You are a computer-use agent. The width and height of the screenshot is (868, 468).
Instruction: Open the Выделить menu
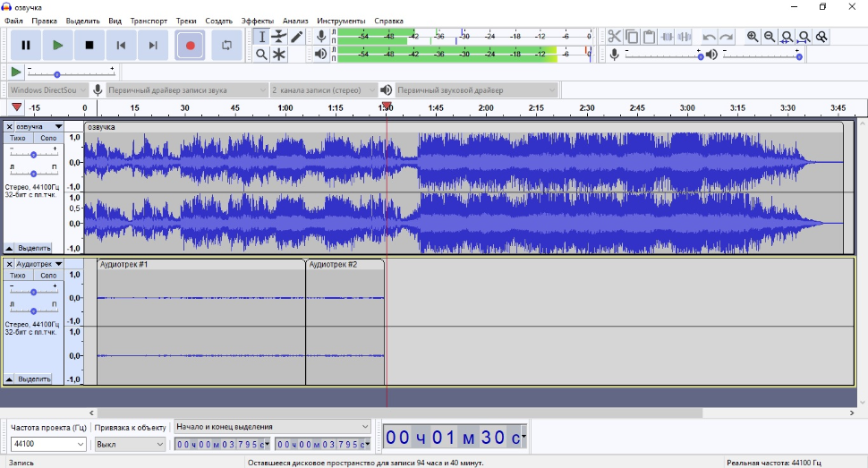coord(82,21)
